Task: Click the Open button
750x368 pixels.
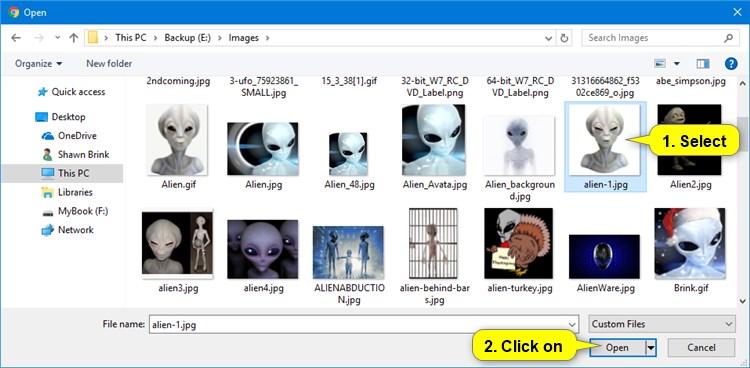Action: point(617,348)
